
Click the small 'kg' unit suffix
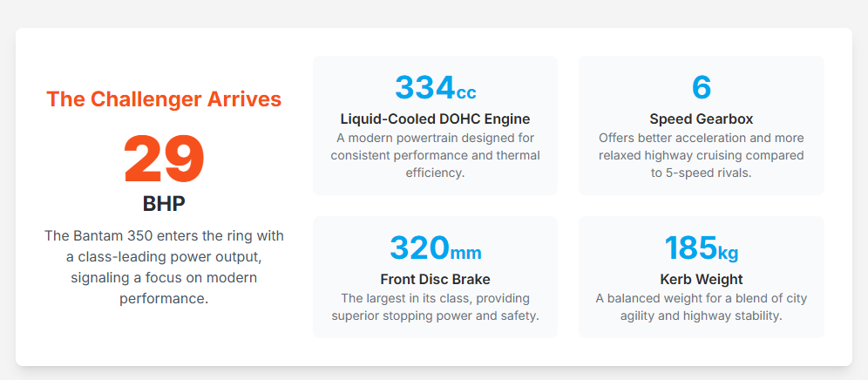point(728,253)
